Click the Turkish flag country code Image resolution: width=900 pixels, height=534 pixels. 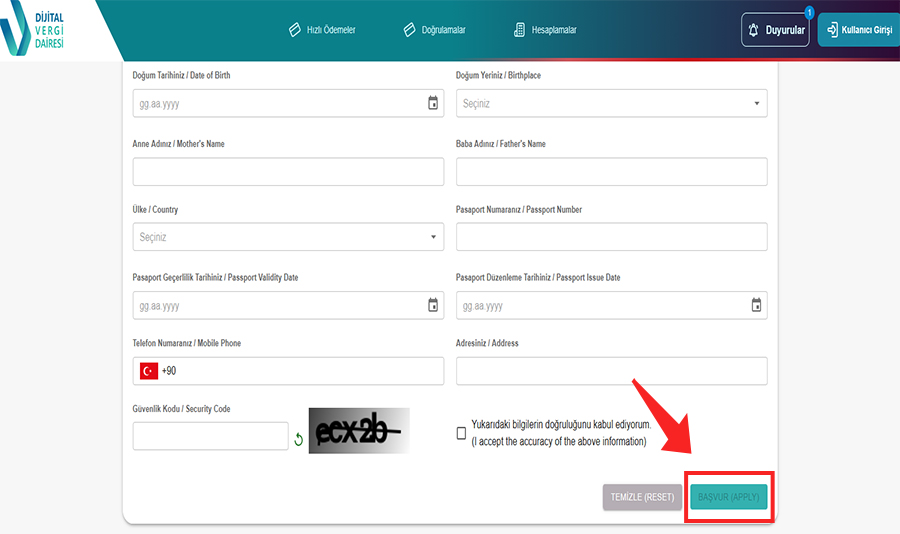[x=149, y=371]
